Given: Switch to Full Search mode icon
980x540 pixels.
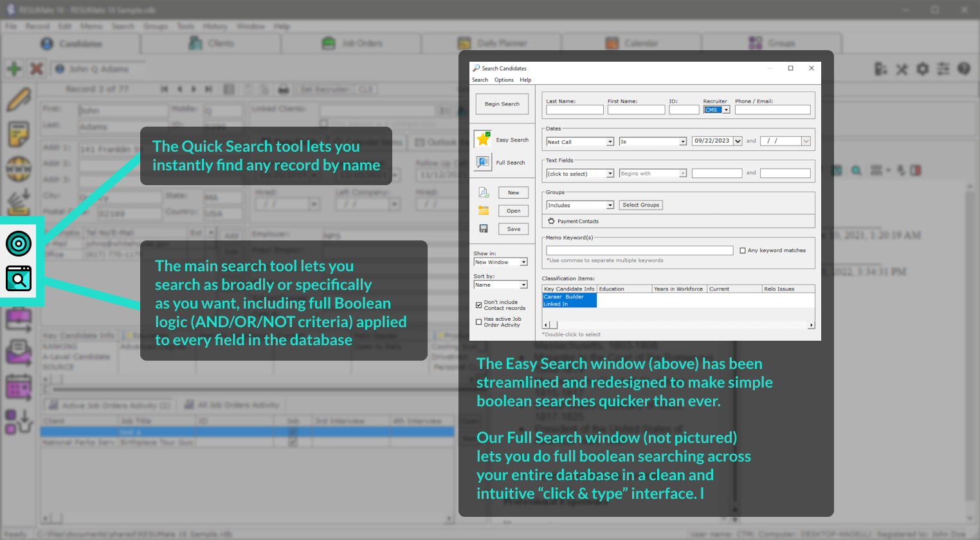Looking at the screenshot, I should 483,162.
